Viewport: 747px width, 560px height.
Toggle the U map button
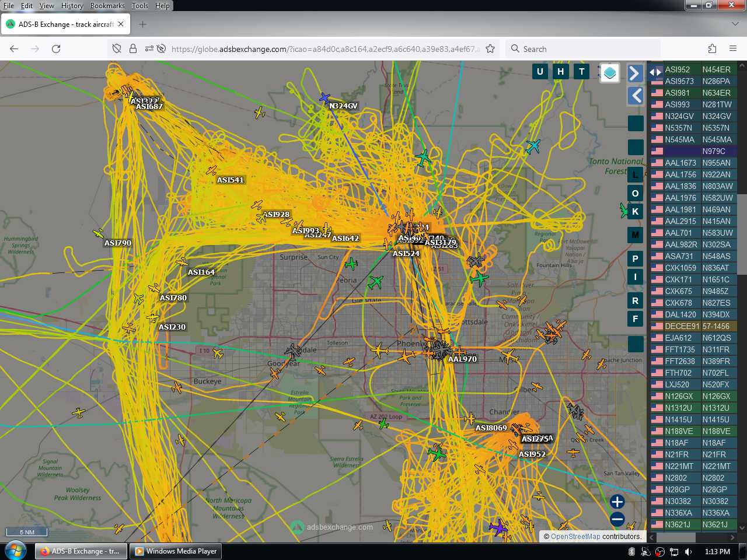point(540,72)
